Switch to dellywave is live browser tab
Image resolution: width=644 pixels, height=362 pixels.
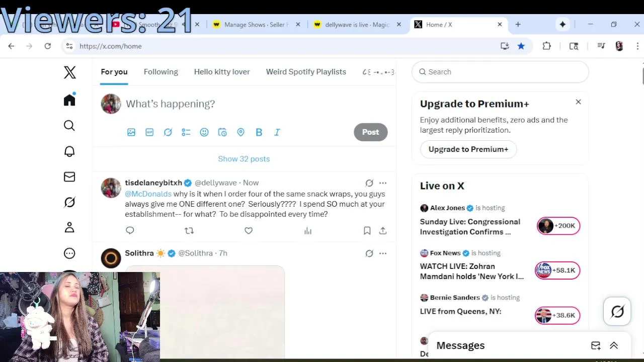[x=357, y=25]
